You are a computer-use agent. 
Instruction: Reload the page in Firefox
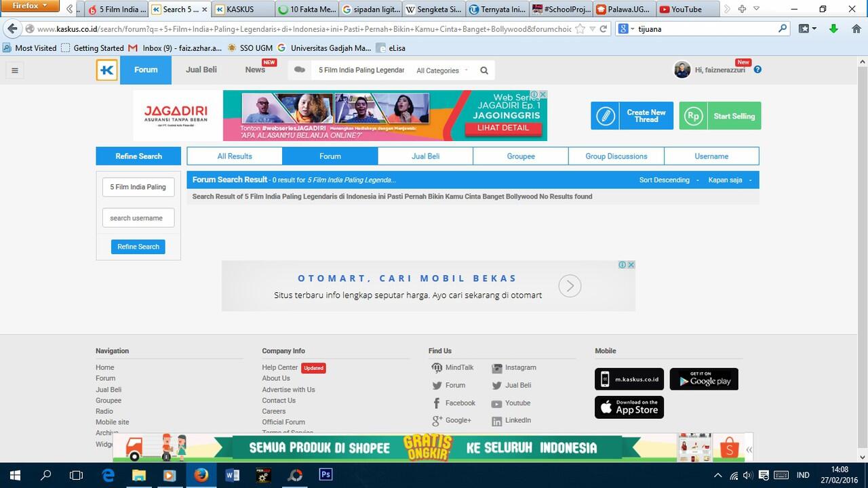pyautogui.click(x=604, y=29)
